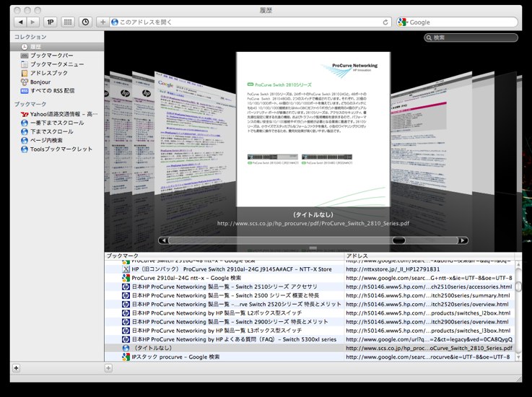Screen dimensions: 532x397
Task: Sort by アドレス column header
Action: point(429,256)
